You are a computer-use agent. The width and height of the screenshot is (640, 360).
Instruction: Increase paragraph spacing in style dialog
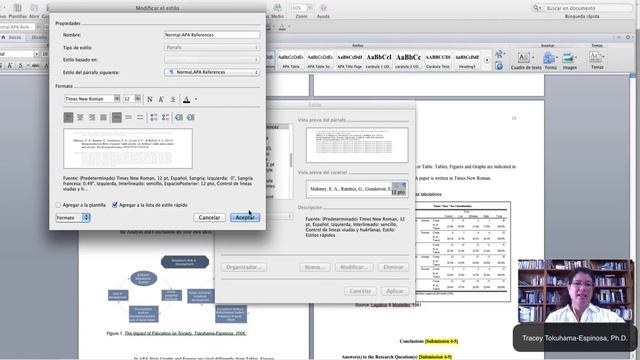click(153, 118)
